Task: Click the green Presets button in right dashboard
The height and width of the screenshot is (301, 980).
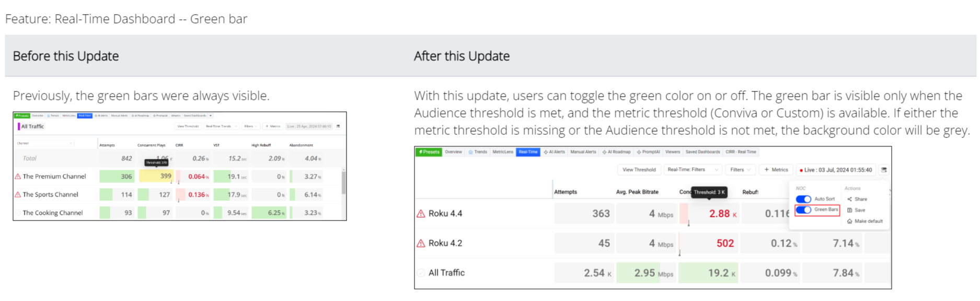Action: pos(429,152)
